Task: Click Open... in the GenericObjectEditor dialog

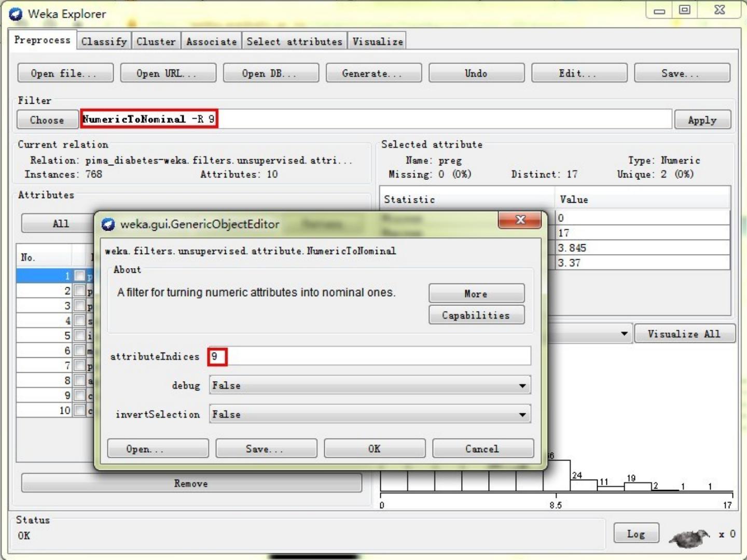Action: 158,449
